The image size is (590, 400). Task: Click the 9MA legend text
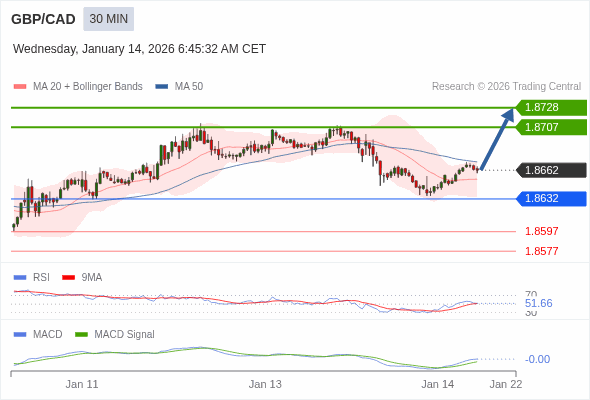point(92,278)
